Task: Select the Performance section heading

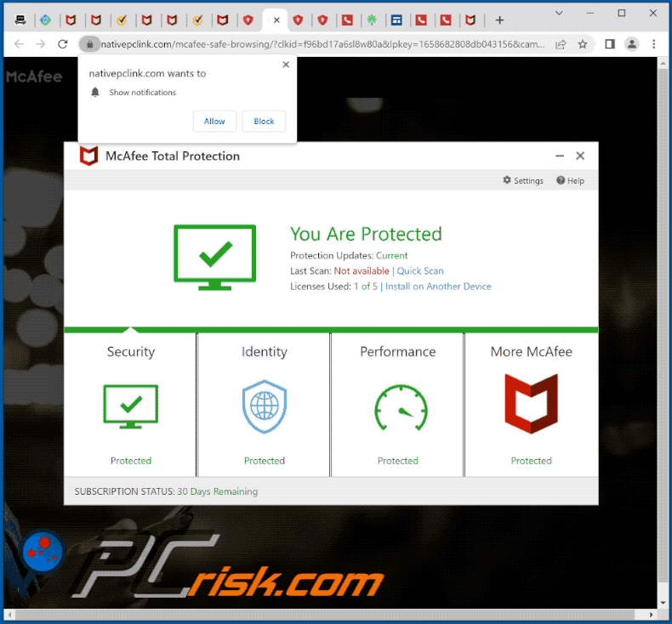Action: click(398, 352)
